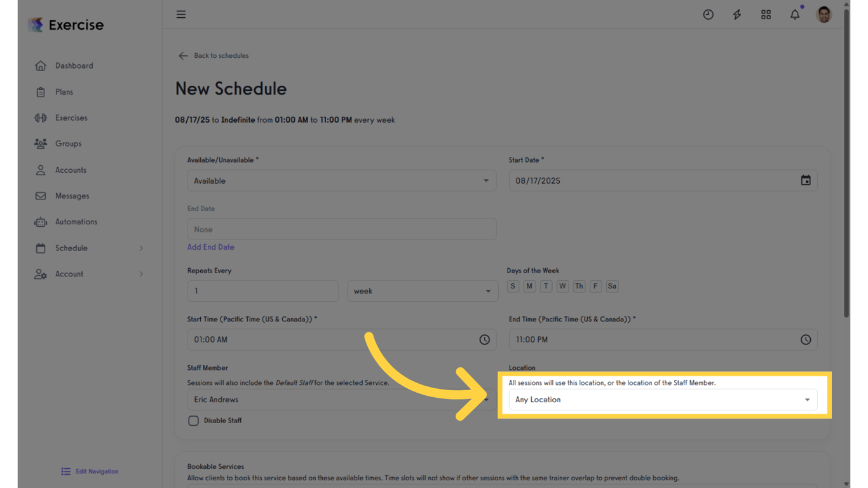Open the user profile avatar
Image resolution: width=868 pixels, height=488 pixels.
pos(824,15)
